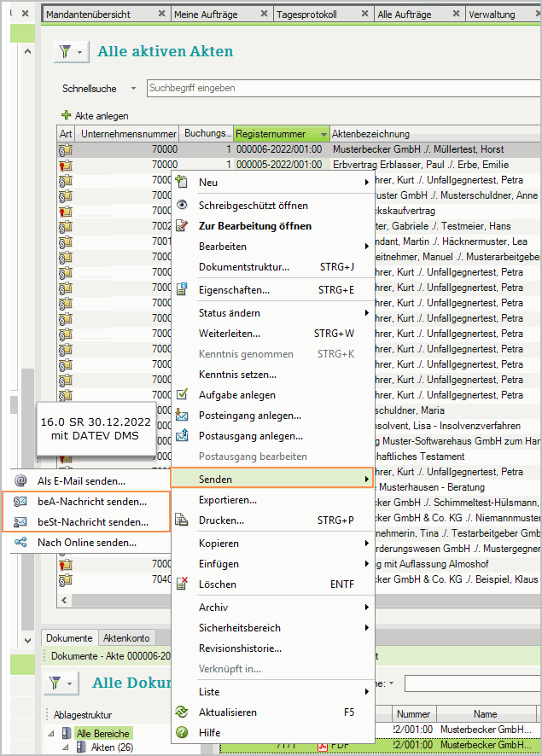542x756 pixels.
Task: Expand the Neu submenu
Action: 367,183
